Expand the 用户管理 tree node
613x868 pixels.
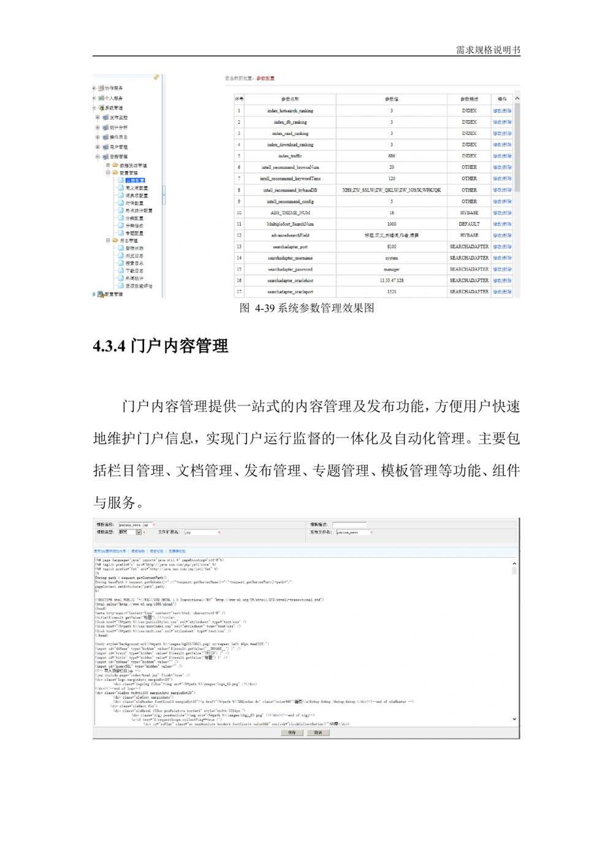tap(97, 147)
